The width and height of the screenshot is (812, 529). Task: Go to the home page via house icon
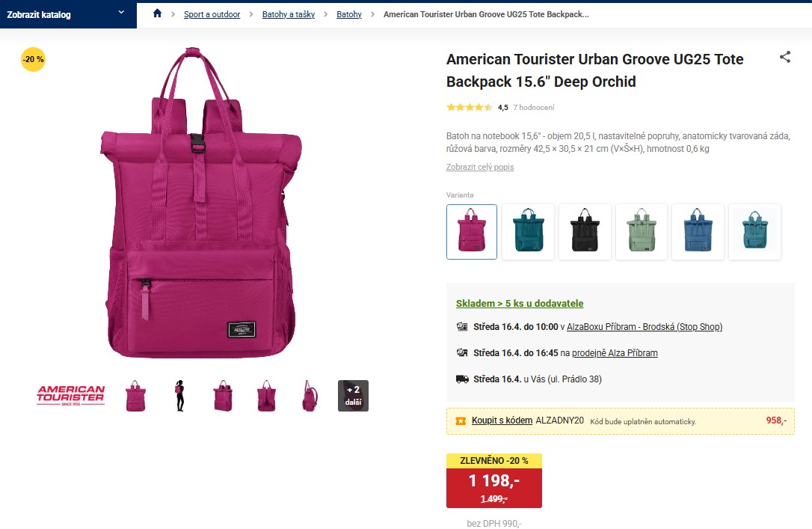[158, 13]
